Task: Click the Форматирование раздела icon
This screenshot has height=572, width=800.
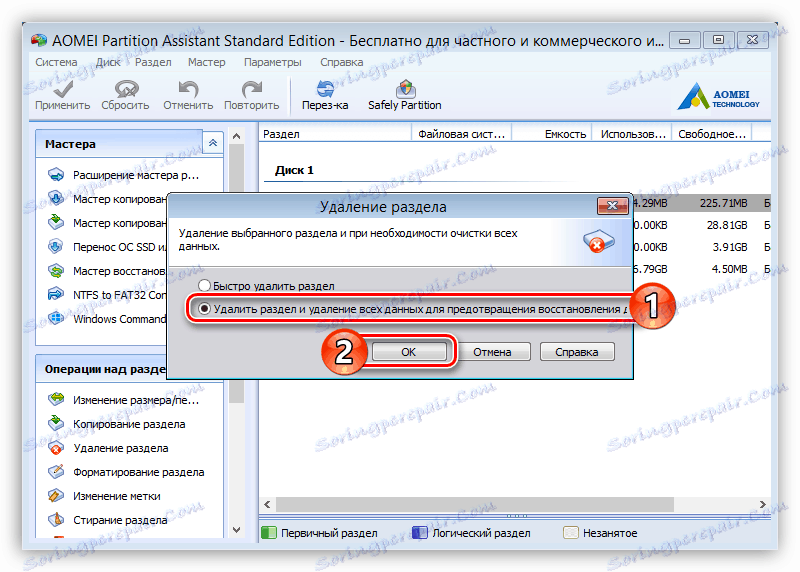Action: click(56, 471)
